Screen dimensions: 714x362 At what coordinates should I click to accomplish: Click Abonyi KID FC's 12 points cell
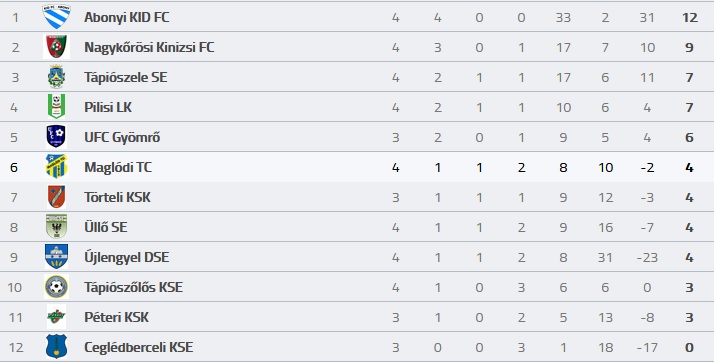(x=690, y=17)
